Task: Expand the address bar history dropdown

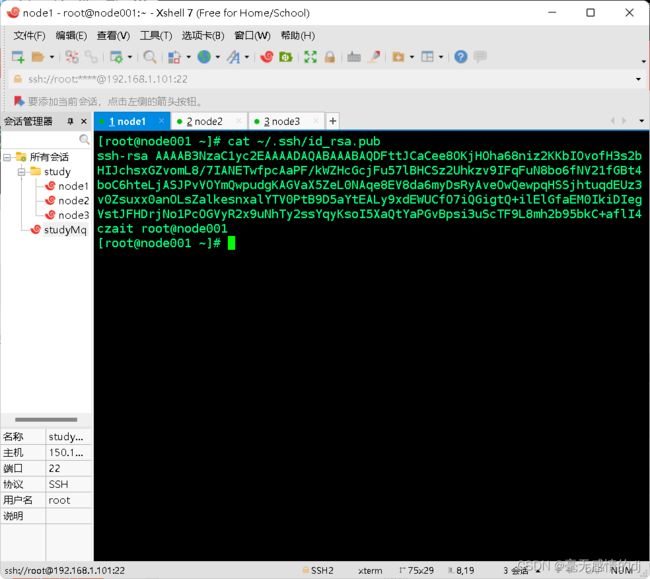Action: (638, 79)
